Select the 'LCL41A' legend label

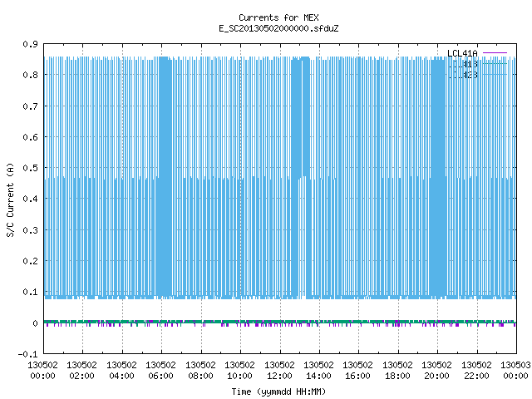[462, 53]
